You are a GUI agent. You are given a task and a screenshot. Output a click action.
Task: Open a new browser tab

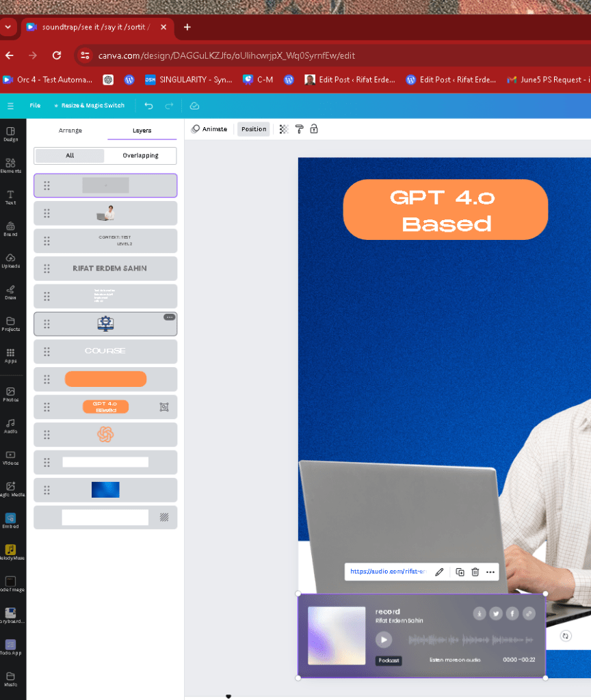[187, 27]
